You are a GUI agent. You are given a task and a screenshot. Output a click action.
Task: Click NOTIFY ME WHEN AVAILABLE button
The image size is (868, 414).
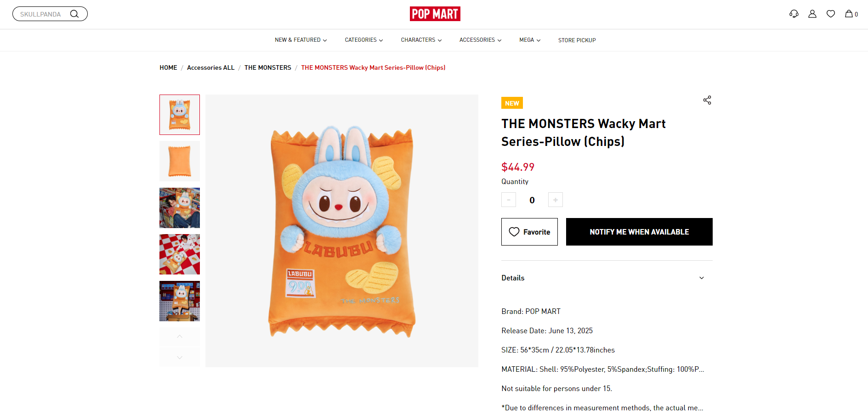[x=639, y=232]
